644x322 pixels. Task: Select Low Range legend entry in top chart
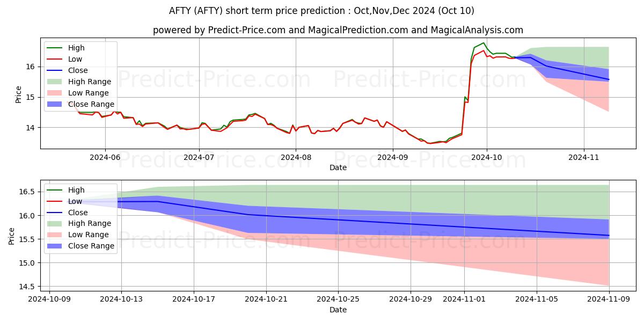click(x=78, y=93)
